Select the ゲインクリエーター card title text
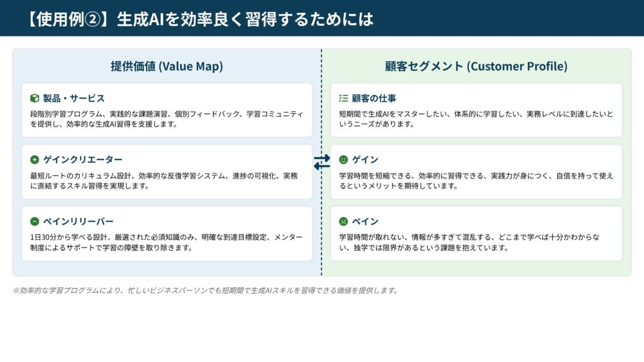644x362 pixels. 82,160
